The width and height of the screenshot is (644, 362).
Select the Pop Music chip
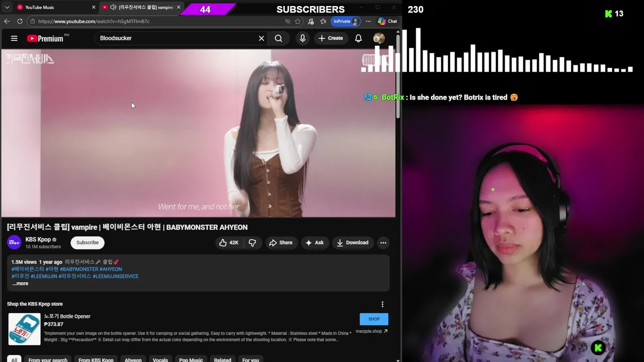tap(191, 359)
